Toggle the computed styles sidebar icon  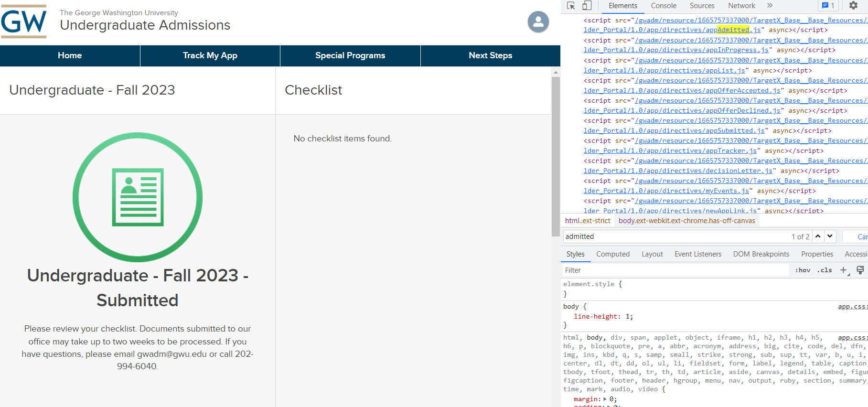coord(860,270)
